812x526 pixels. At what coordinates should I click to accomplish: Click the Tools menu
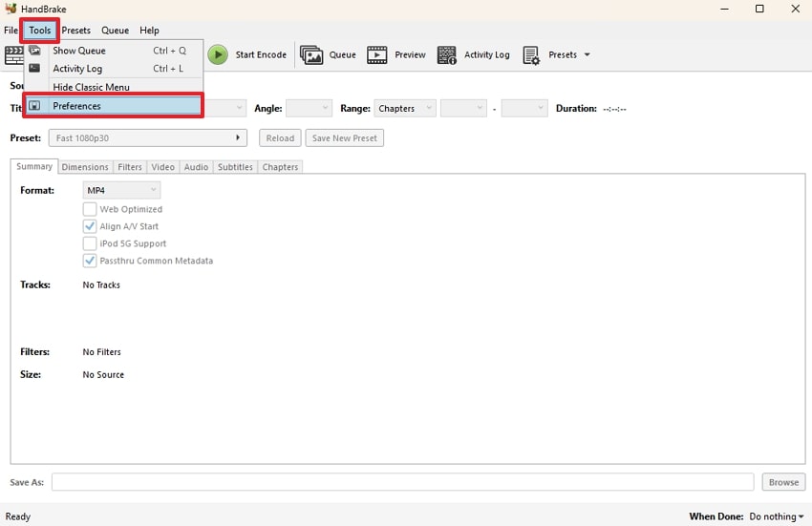tap(40, 30)
